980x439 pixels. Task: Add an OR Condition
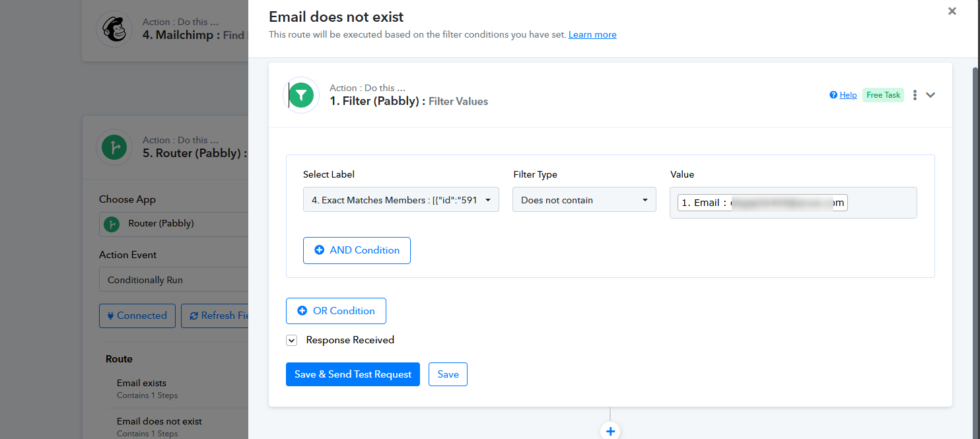[336, 311]
